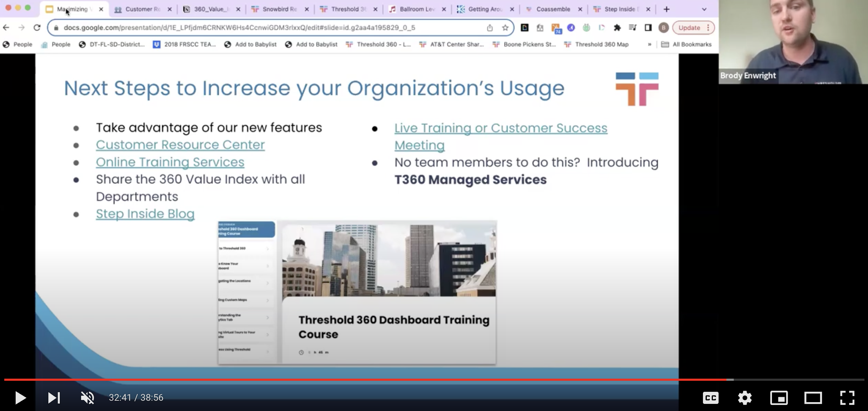Unmute the video audio
Screen dimensions: 868x411
88,397
